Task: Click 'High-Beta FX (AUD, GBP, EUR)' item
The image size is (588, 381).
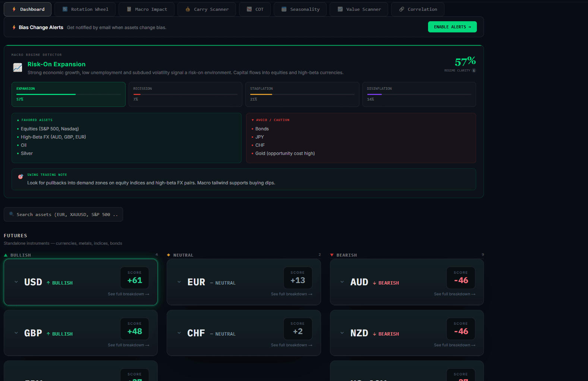Action: pyautogui.click(x=53, y=137)
